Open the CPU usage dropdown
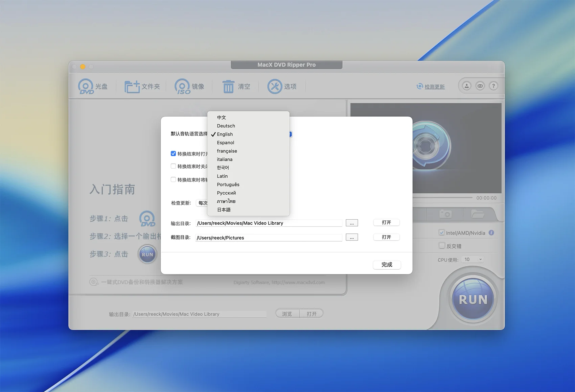 (473, 260)
